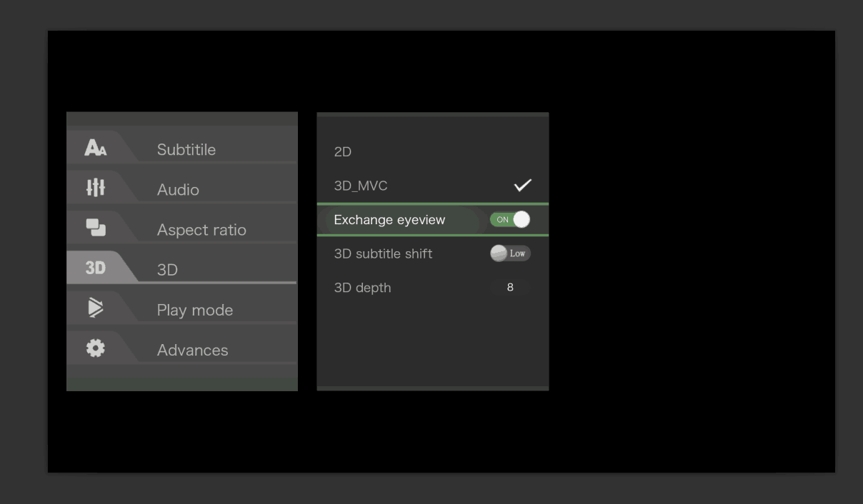Open the Aspect ratio menu label

(x=201, y=230)
